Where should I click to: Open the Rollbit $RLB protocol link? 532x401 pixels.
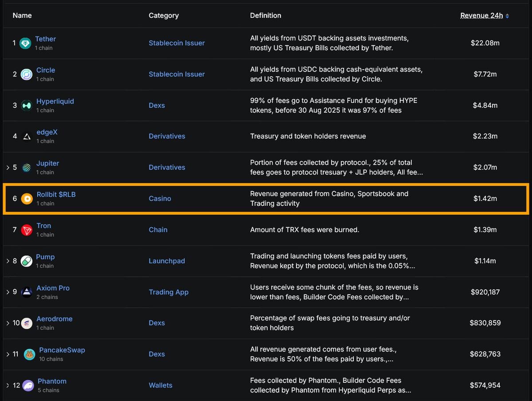(56, 194)
